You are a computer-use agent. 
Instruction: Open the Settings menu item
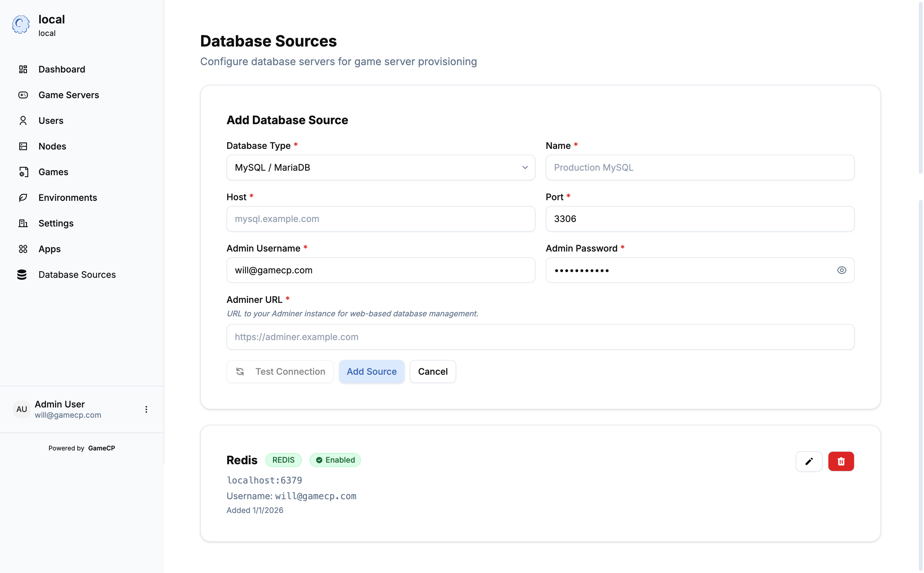[56, 223]
